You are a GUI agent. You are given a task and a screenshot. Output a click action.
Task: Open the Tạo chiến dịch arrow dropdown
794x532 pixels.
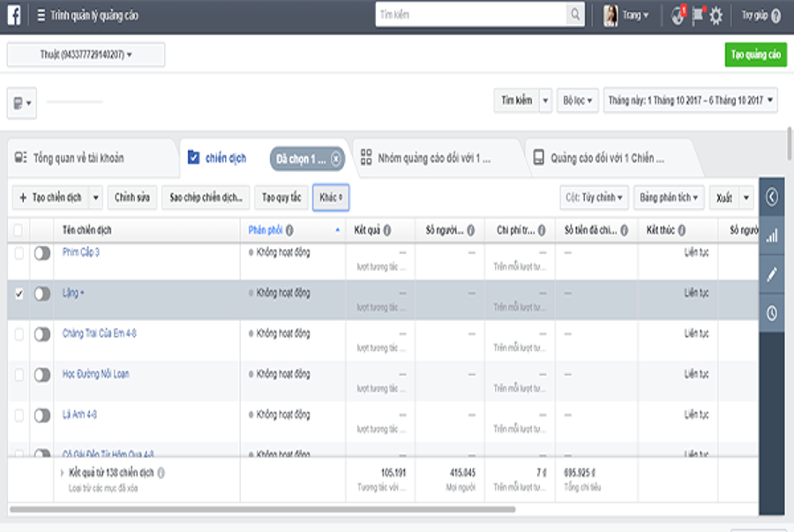tap(95, 198)
